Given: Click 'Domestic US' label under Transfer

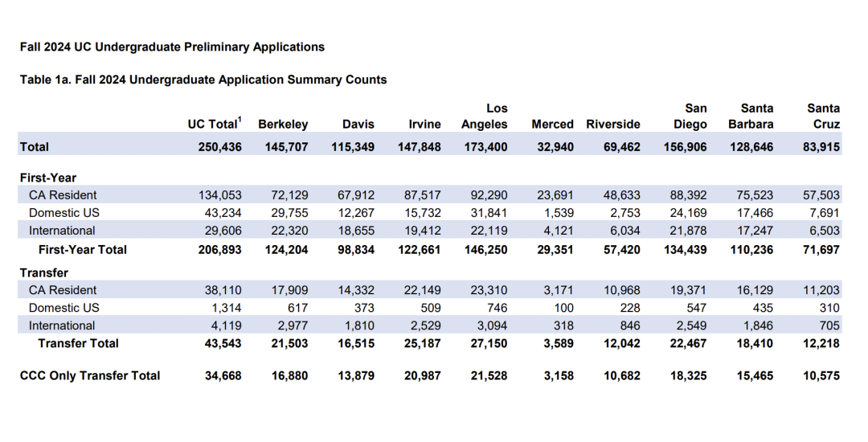Looking at the screenshot, I should click(x=64, y=308).
